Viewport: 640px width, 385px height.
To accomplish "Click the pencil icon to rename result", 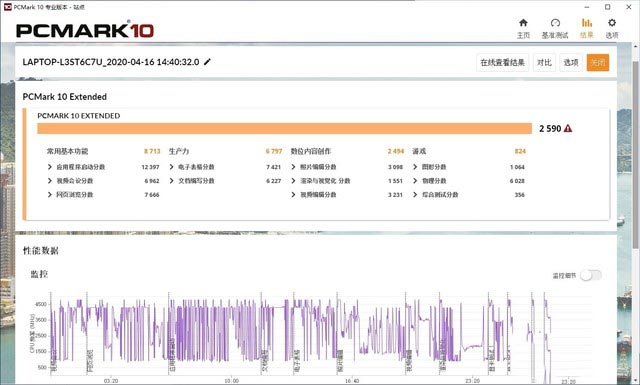I will (x=207, y=62).
